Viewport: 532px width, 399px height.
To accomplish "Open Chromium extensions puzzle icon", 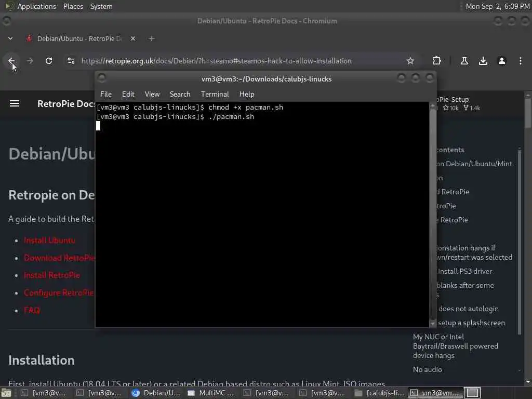I will [x=436, y=61].
